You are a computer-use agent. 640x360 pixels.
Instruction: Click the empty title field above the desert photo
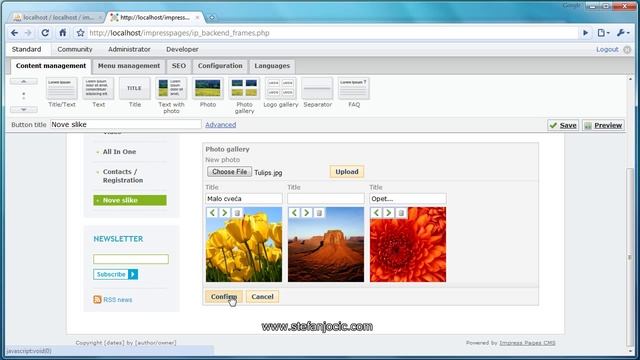[x=326, y=199]
